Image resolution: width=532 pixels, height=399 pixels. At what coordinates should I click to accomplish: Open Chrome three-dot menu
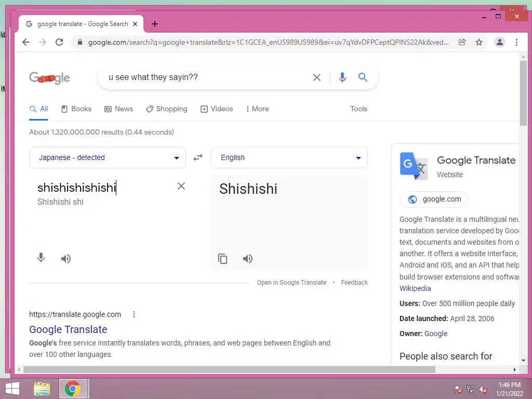point(516,42)
